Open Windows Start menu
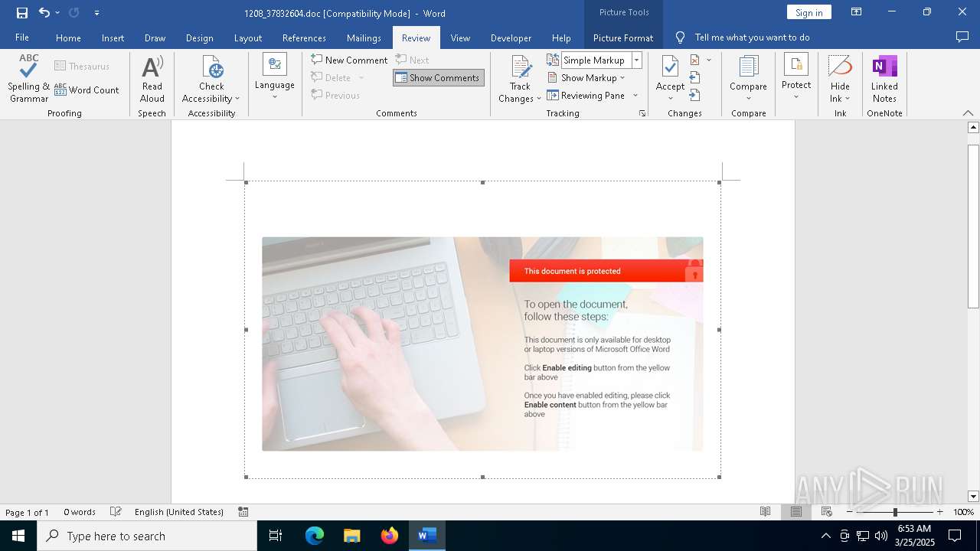Image resolution: width=980 pixels, height=551 pixels. click(x=18, y=536)
